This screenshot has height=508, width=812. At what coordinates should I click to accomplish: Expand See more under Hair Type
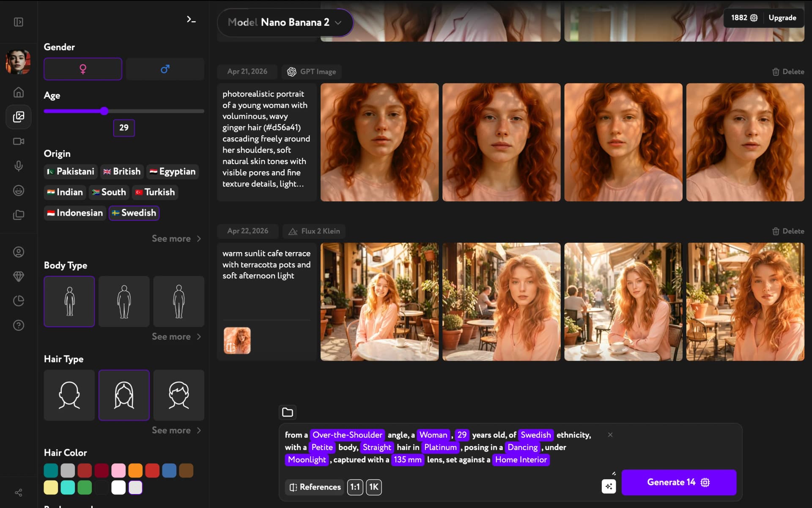tap(176, 430)
